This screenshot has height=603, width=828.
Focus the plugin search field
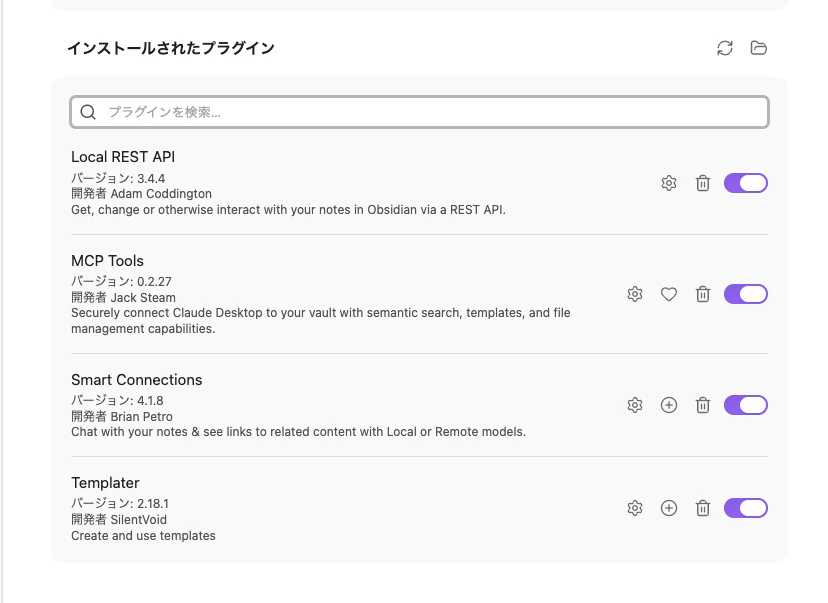pyautogui.click(x=419, y=112)
